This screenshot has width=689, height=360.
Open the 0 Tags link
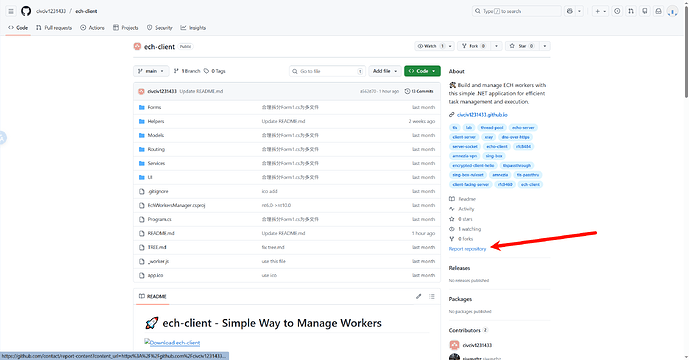(x=215, y=71)
